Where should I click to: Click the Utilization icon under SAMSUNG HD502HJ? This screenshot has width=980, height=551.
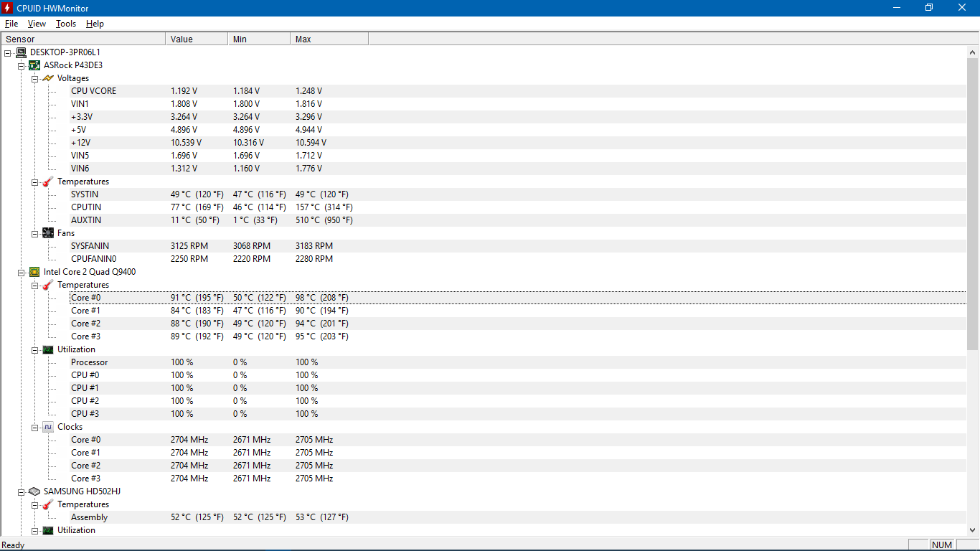point(48,530)
